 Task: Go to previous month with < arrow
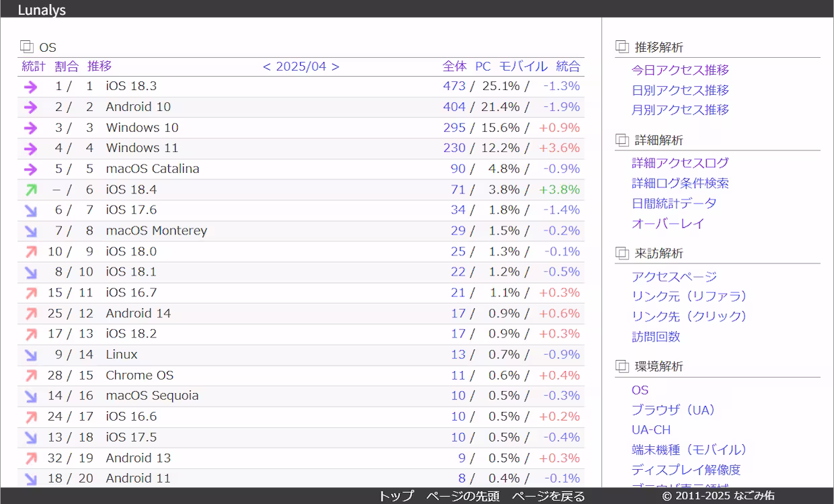pyautogui.click(x=266, y=67)
